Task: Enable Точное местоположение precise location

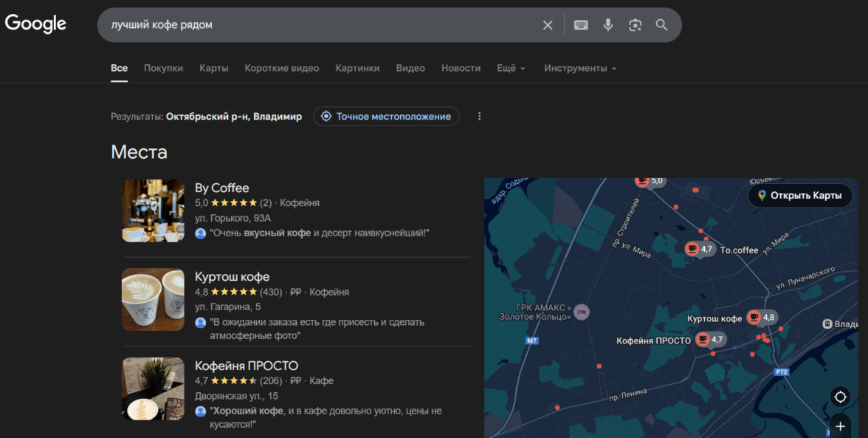Action: 386,117
